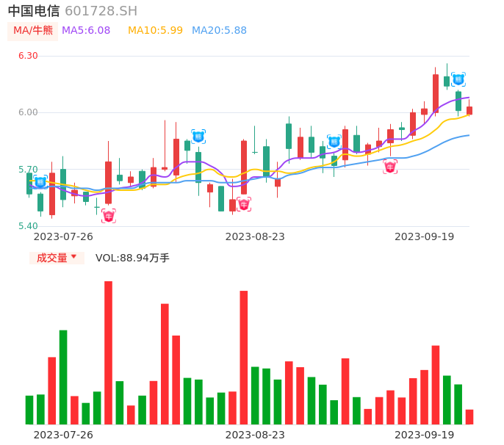This screenshot has width=504, height=445.
Task: Click the 中国电信 stock name
Action: coord(34,11)
